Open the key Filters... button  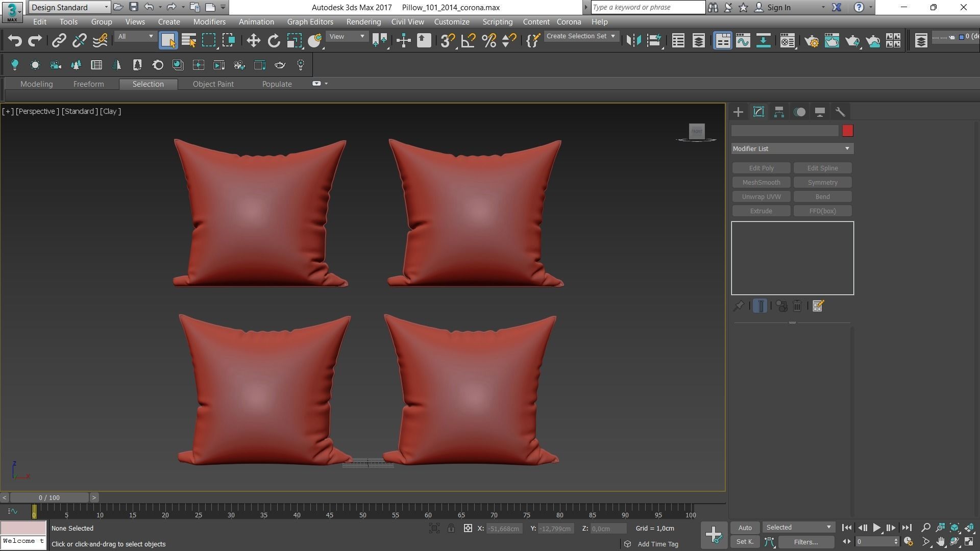pyautogui.click(x=806, y=542)
